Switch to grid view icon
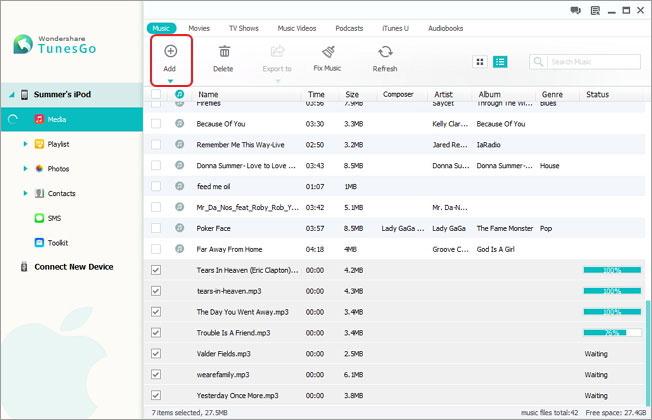 [x=480, y=62]
